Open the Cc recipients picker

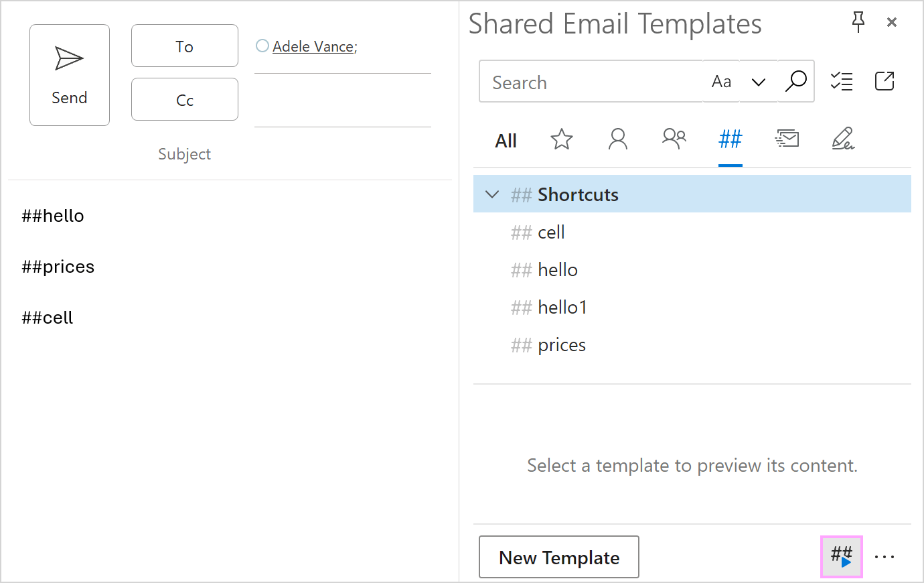185,99
